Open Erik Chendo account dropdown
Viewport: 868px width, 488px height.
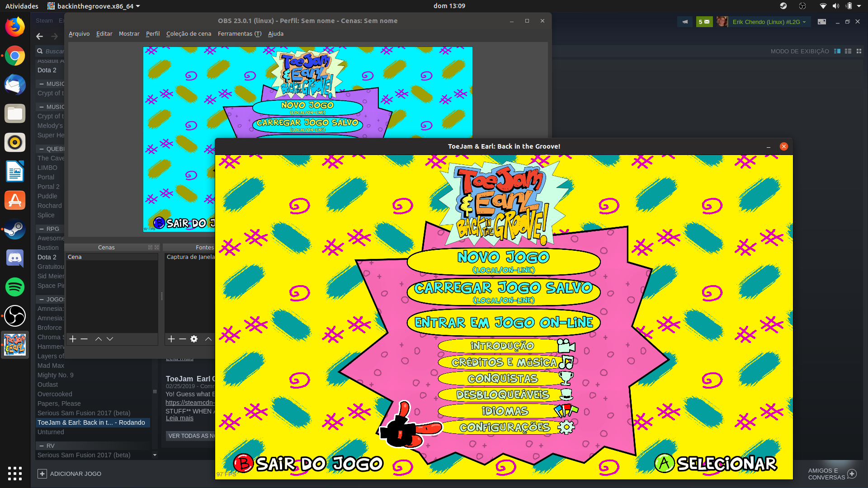[769, 22]
